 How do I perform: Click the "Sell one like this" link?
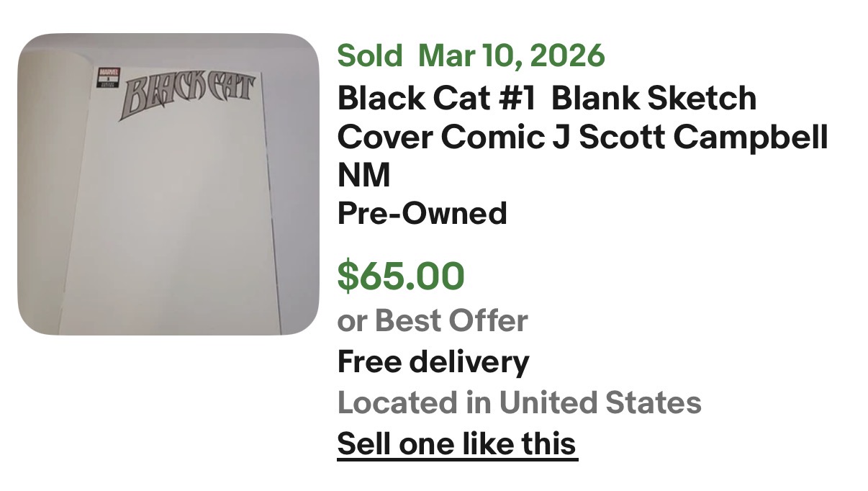pyautogui.click(x=457, y=443)
